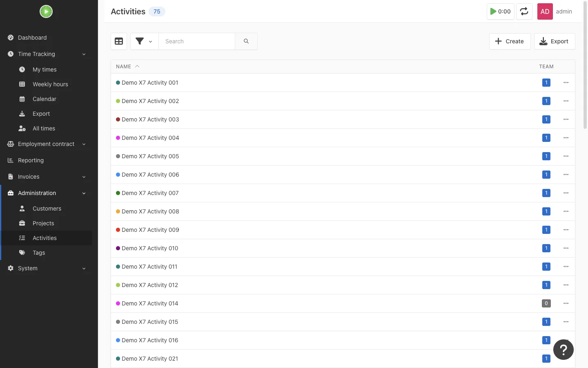Select Demo X7 Activity 012 row
The width and height of the screenshot is (588, 368).
343,285
